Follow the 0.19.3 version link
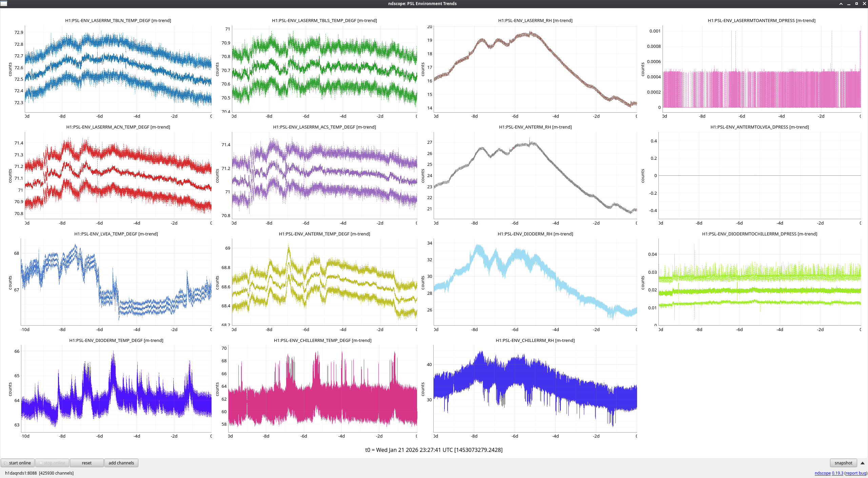The image size is (868, 478). (x=837, y=473)
